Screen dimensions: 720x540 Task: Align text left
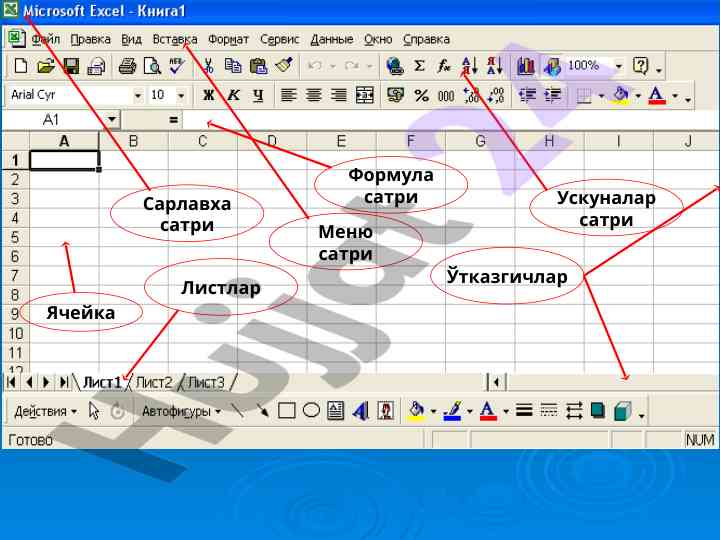(x=288, y=95)
